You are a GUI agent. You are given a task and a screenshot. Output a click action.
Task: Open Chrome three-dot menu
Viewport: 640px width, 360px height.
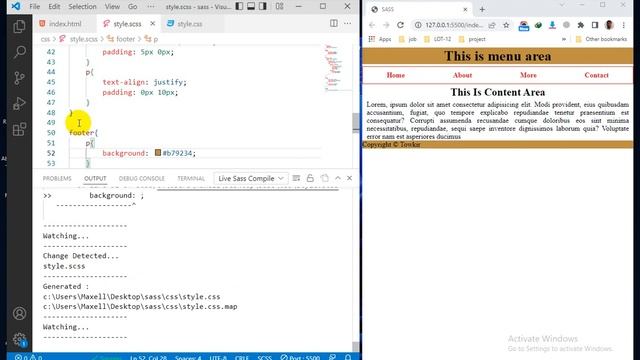tap(624, 25)
